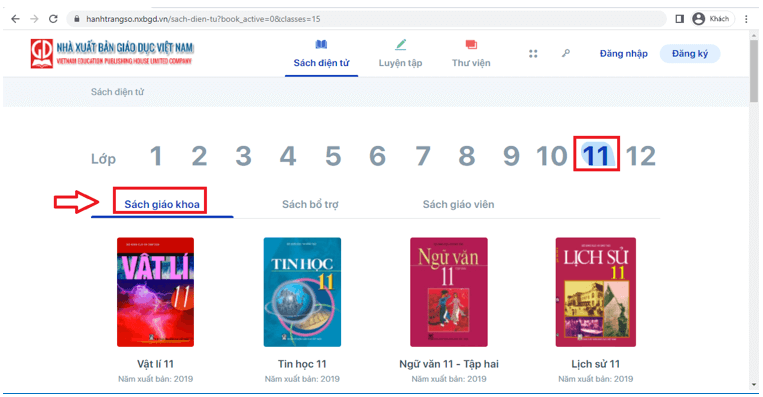Viewport: 763px width, 397px height.
Task: Click the Ngữ văn 11 - Tập hai title
Action: click(x=449, y=364)
